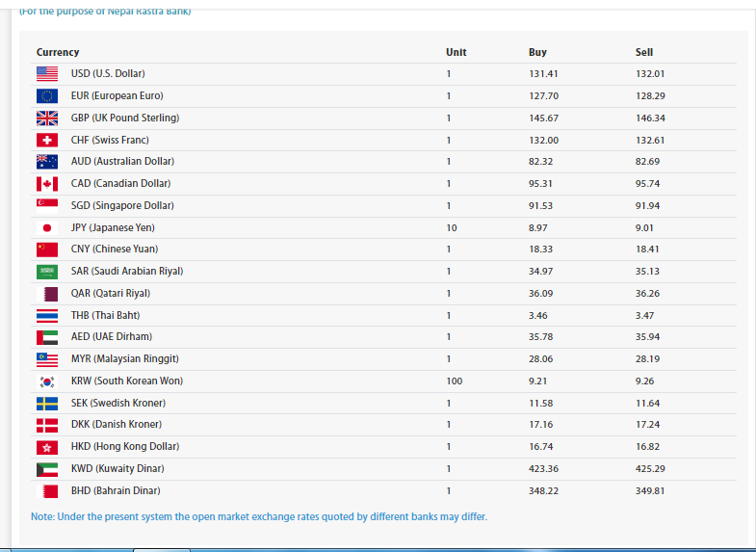756x552 pixels.
Task: Click the Swedish flag icon
Action: pos(47,404)
